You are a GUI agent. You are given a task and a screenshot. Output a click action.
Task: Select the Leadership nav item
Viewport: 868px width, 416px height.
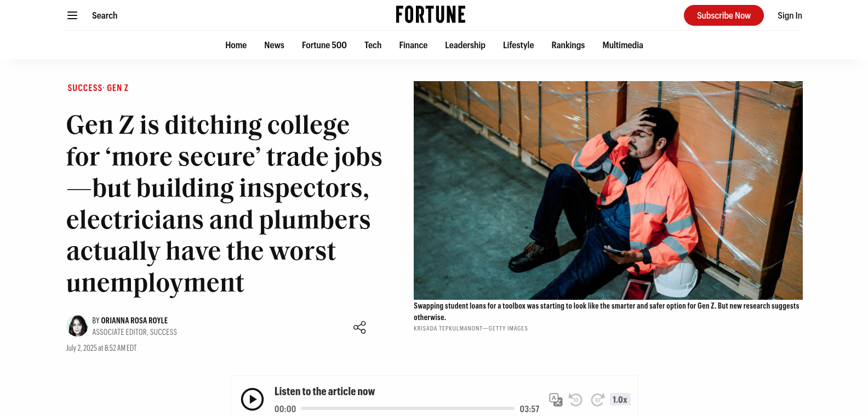[x=465, y=45]
